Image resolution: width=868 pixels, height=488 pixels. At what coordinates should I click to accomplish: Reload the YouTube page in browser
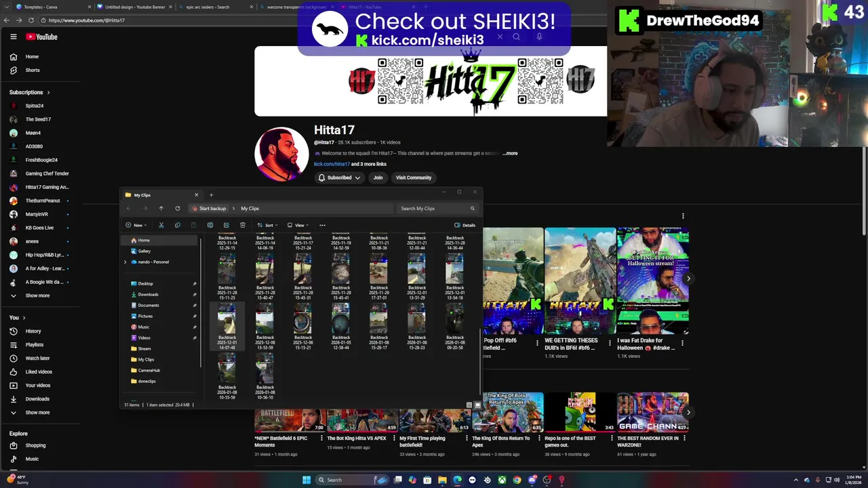point(31,20)
